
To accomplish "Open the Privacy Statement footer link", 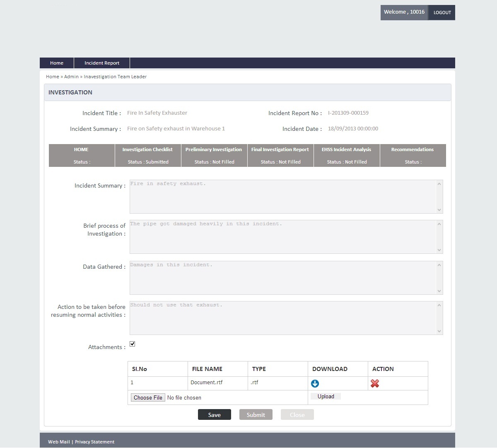I will pyautogui.click(x=94, y=442).
